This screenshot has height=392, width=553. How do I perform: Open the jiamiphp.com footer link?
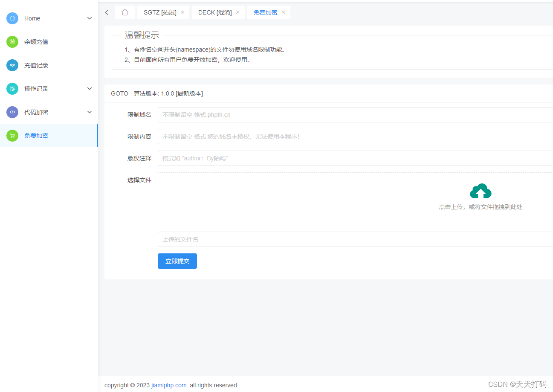point(168,385)
